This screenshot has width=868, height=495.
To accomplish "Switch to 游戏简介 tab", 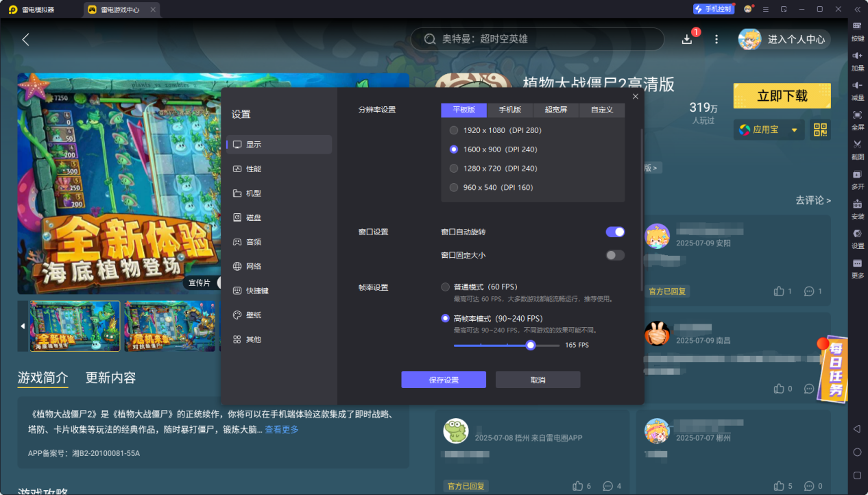I will tap(43, 378).
